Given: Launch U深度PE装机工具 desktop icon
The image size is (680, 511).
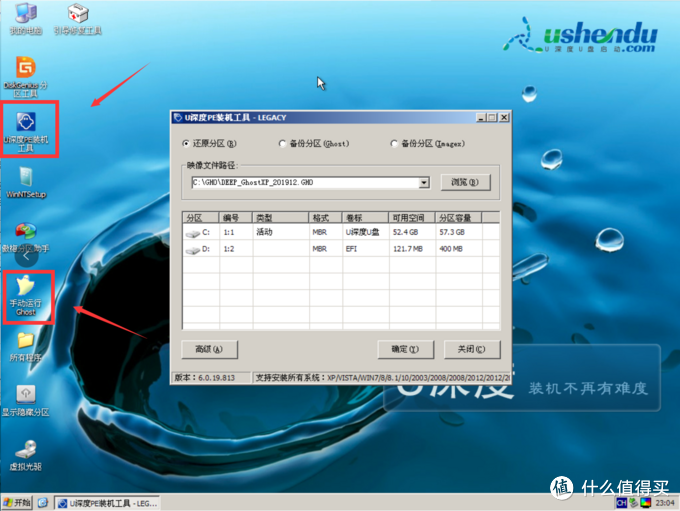Looking at the screenshot, I should pos(26,131).
